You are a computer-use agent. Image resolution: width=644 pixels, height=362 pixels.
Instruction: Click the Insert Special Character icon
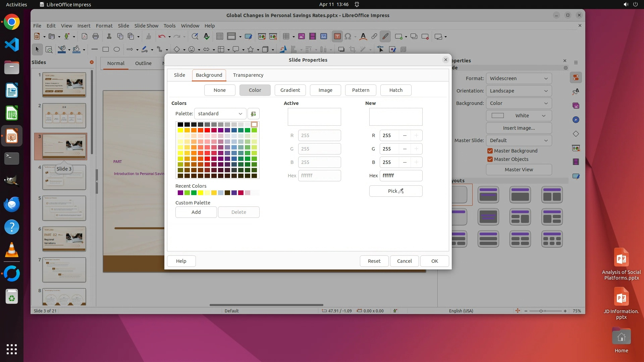click(348, 37)
